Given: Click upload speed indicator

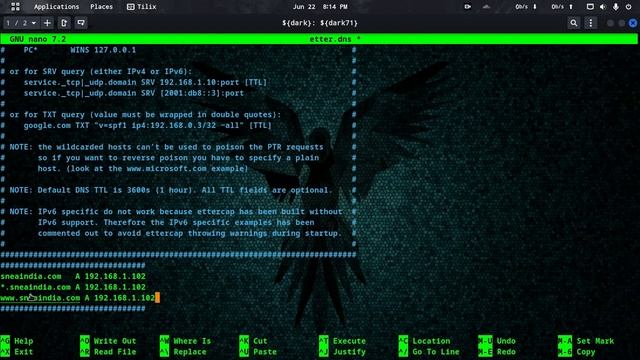Looking at the screenshot, I should click(x=562, y=7).
